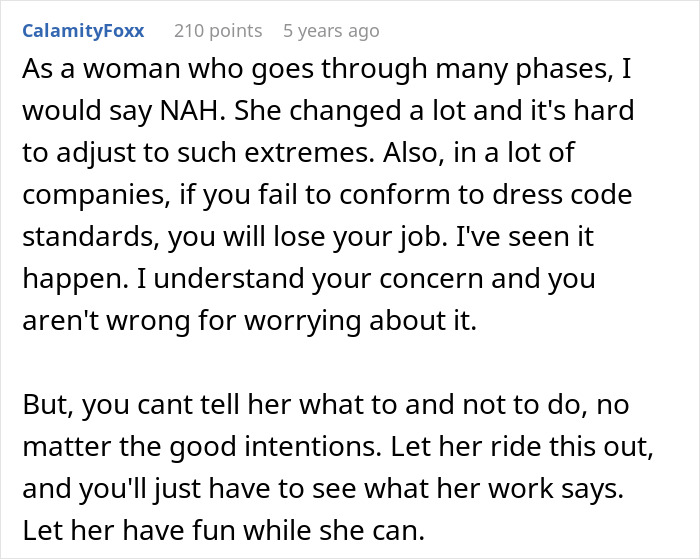The width and height of the screenshot is (700, 559).
Task: Click the 210 points score
Action: tap(218, 31)
